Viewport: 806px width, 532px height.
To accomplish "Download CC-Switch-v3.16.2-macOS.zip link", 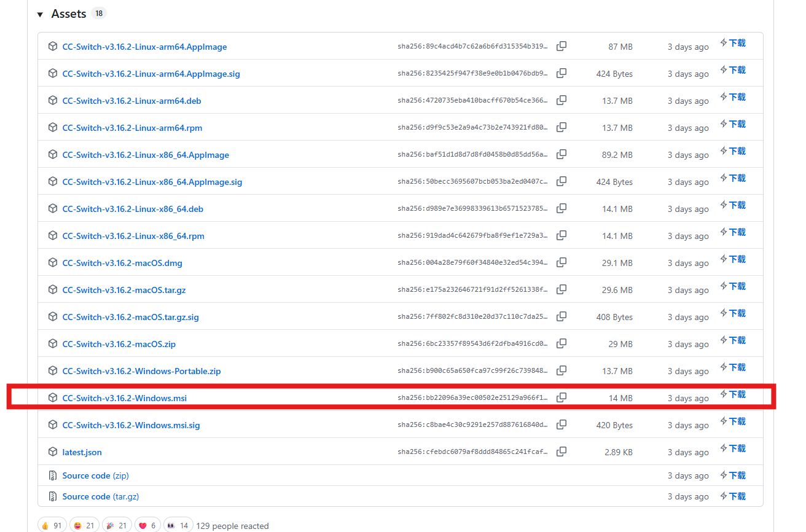I will point(119,344).
